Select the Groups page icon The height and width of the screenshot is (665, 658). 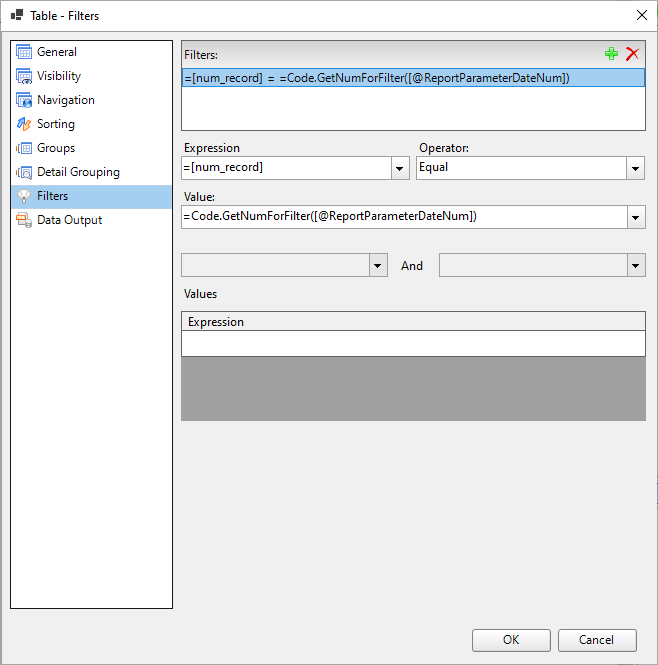pyautogui.click(x=24, y=148)
